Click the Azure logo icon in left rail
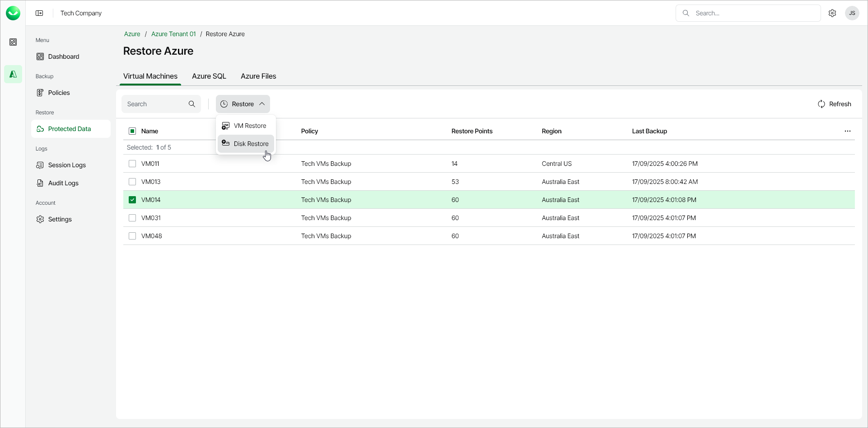Image resolution: width=868 pixels, height=428 pixels. tap(13, 74)
